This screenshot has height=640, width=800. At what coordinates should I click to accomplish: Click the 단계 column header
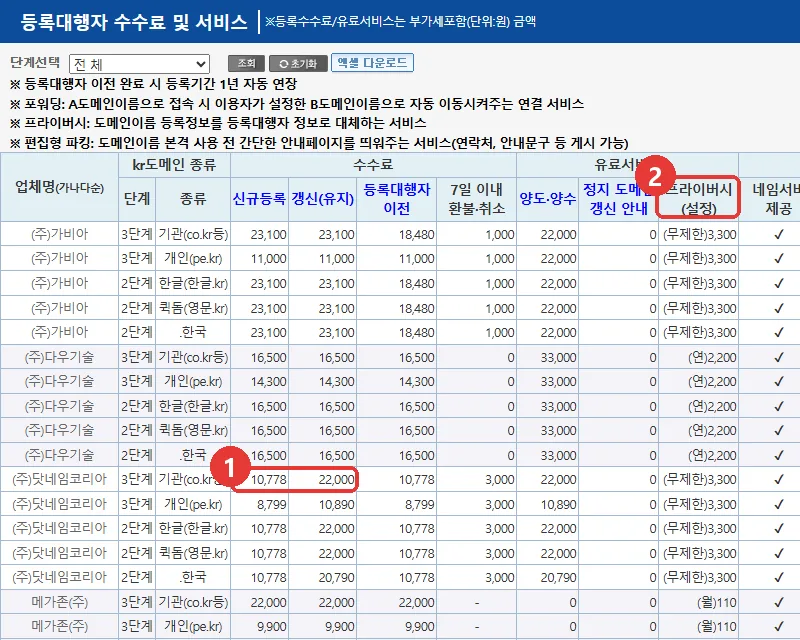tap(137, 199)
